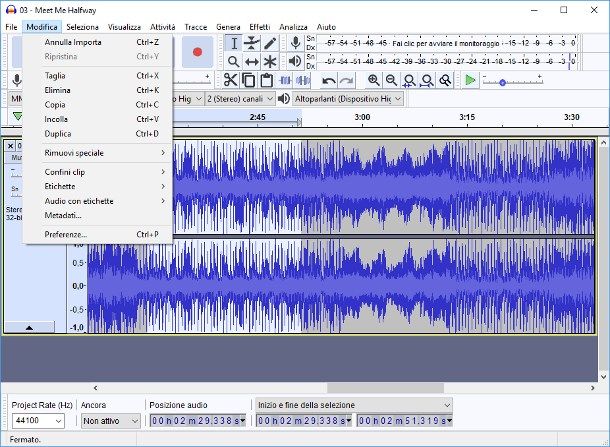Click the Paste clipboard icon
Image resolution: width=610 pixels, height=447 pixels.
coord(266,81)
